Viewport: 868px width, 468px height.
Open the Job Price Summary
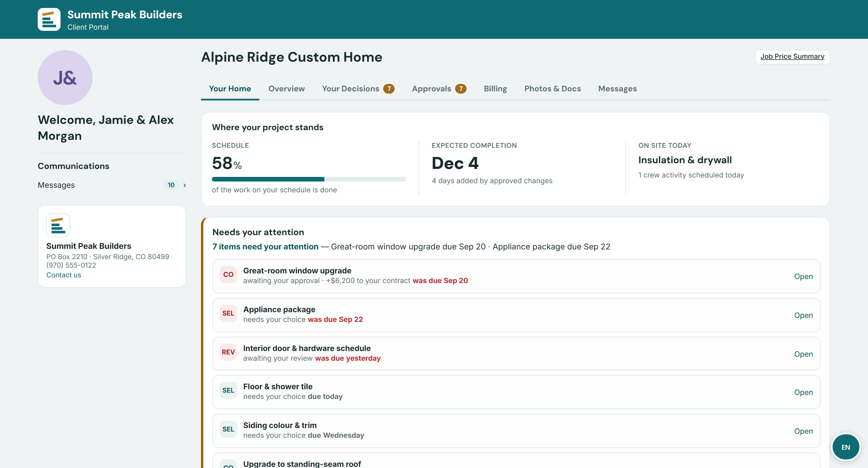792,57
